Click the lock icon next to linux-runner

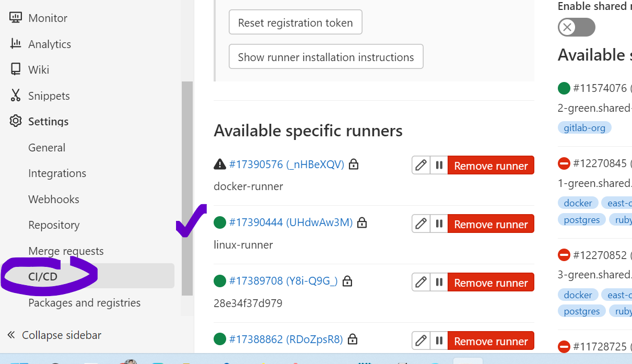(x=362, y=222)
